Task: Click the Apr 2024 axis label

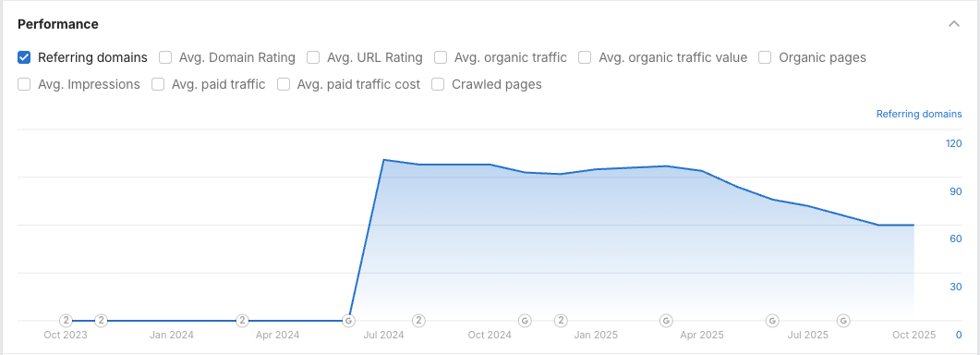Action: [277, 335]
